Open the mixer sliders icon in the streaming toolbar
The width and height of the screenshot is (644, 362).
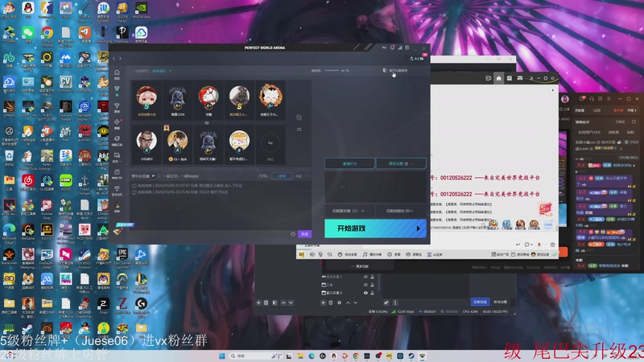329,254
